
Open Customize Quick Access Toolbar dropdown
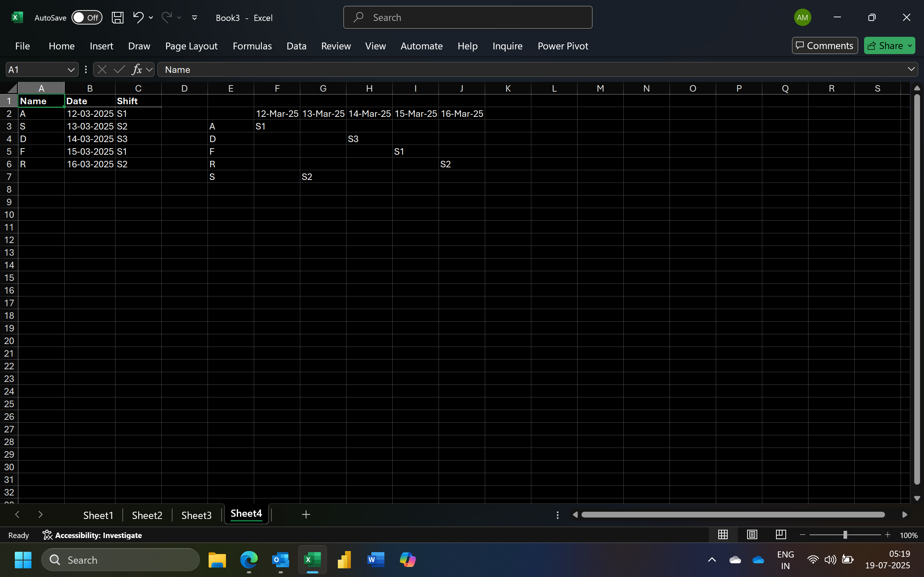click(194, 18)
